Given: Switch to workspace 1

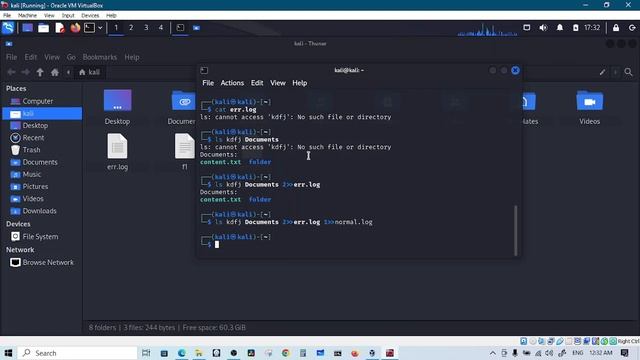Looking at the screenshot, I should [x=116, y=28].
